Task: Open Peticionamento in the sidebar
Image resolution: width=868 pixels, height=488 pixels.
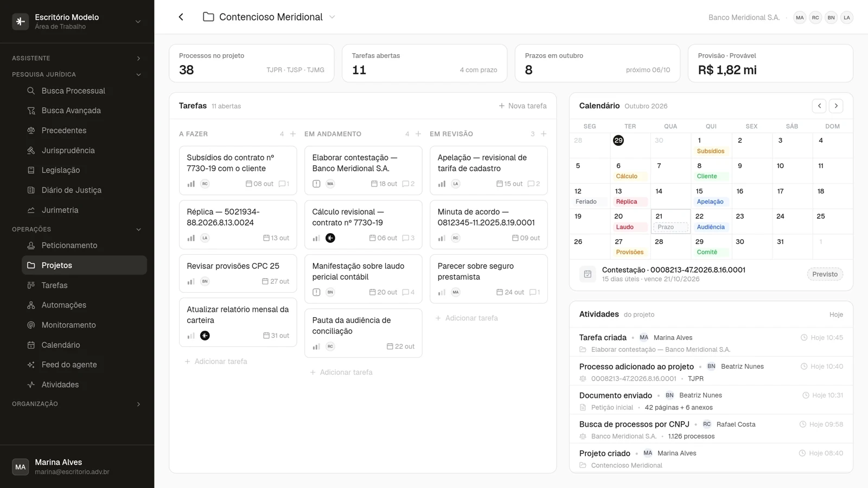Action: coord(84,245)
